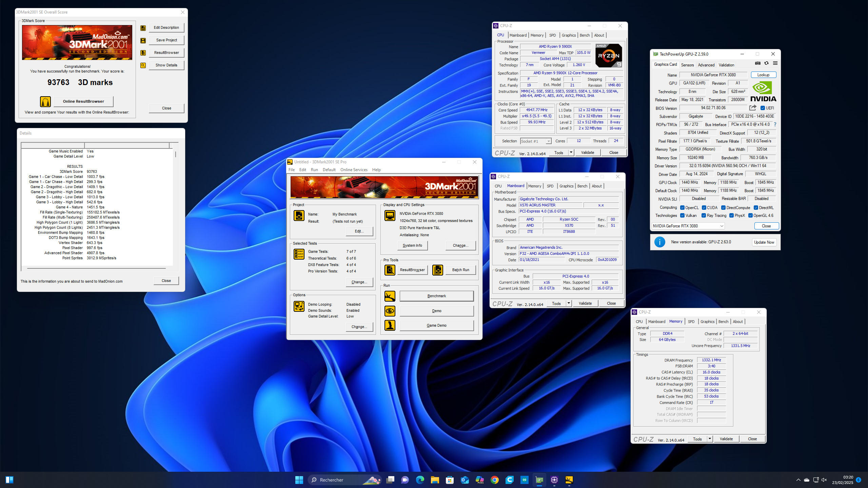Open the Socket #1 selection dropdown

click(536, 141)
